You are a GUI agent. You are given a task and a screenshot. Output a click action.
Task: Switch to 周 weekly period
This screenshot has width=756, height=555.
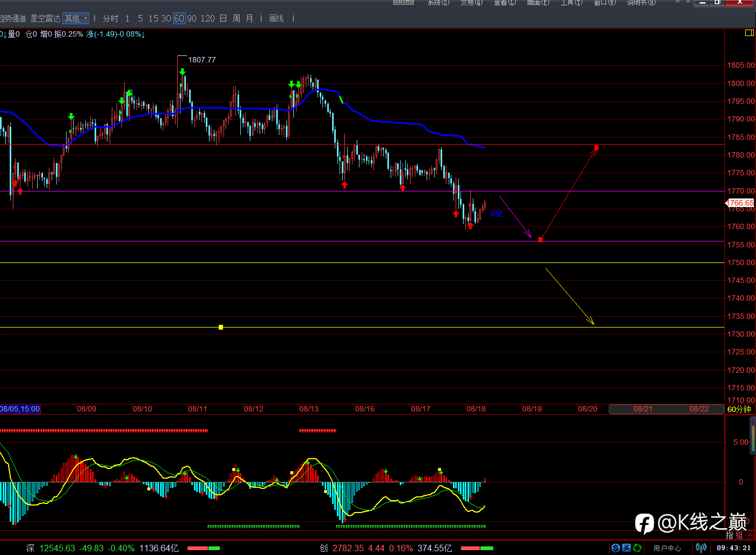(x=236, y=18)
